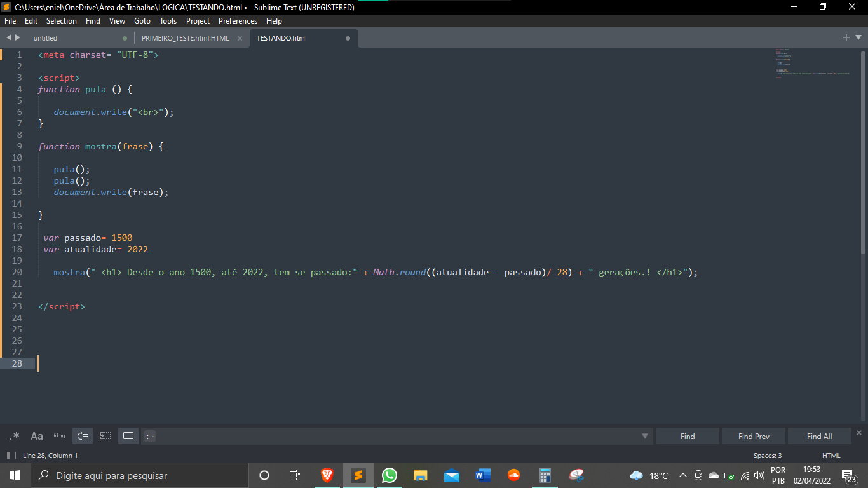Toggle the highlight matches option
The height and width of the screenshot is (488, 868).
tap(128, 436)
